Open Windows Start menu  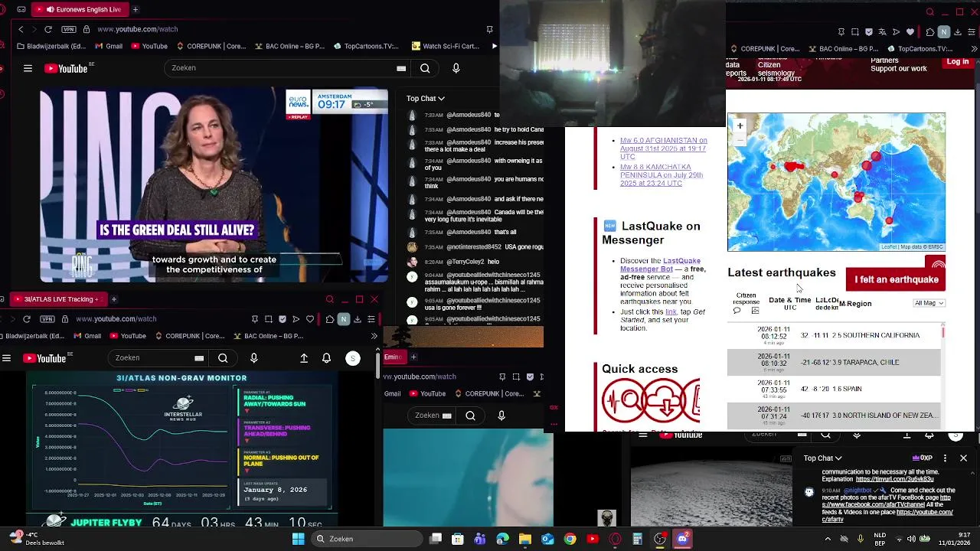pyautogui.click(x=298, y=539)
